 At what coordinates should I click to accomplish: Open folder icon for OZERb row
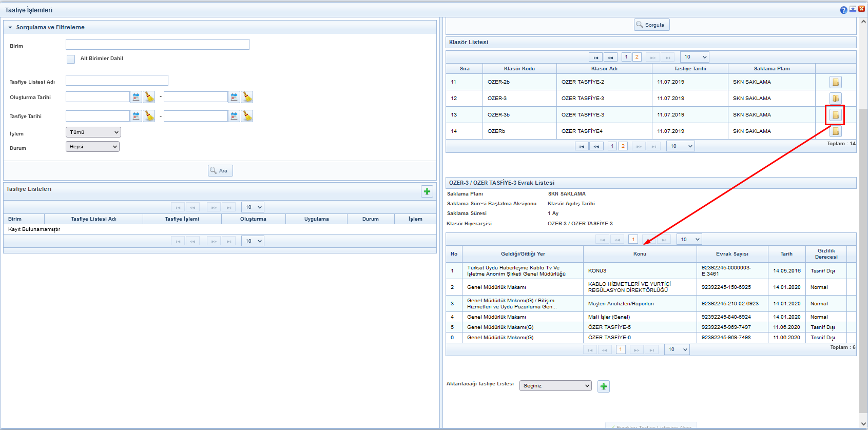click(x=835, y=131)
